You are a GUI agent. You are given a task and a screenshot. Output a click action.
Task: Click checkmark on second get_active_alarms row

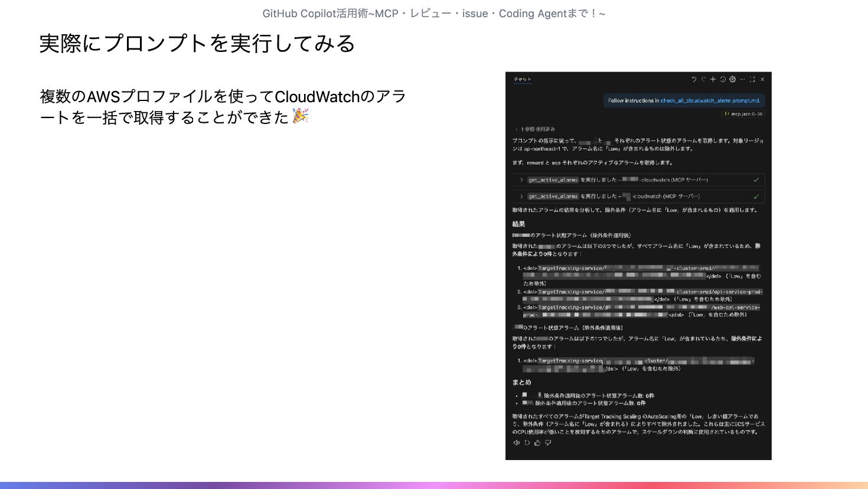756,196
